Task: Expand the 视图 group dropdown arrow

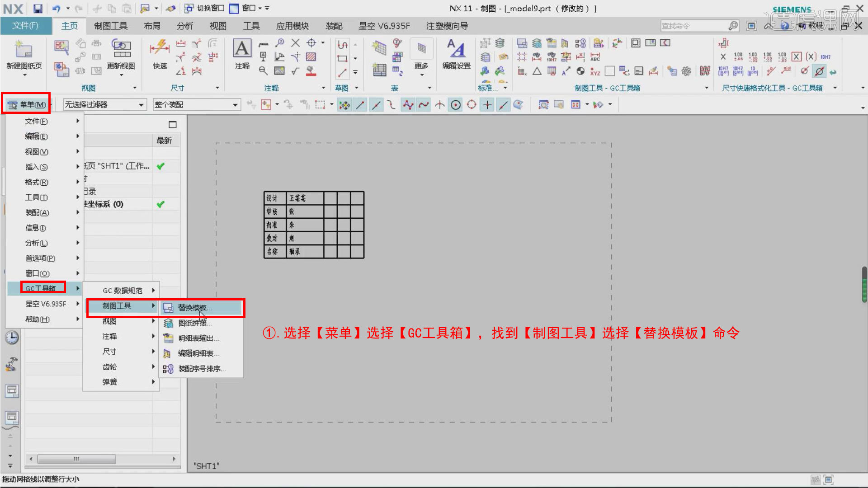Action: [135, 88]
